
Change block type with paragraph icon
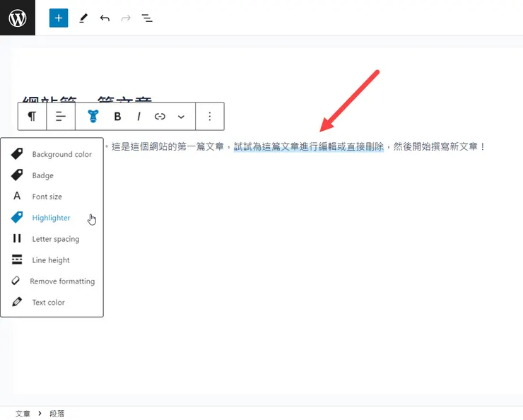(x=32, y=117)
